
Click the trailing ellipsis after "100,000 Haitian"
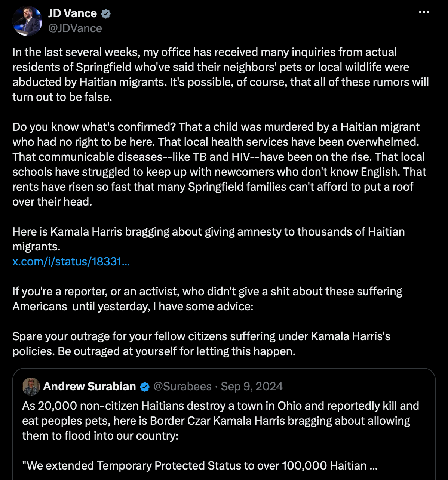pos(373,466)
